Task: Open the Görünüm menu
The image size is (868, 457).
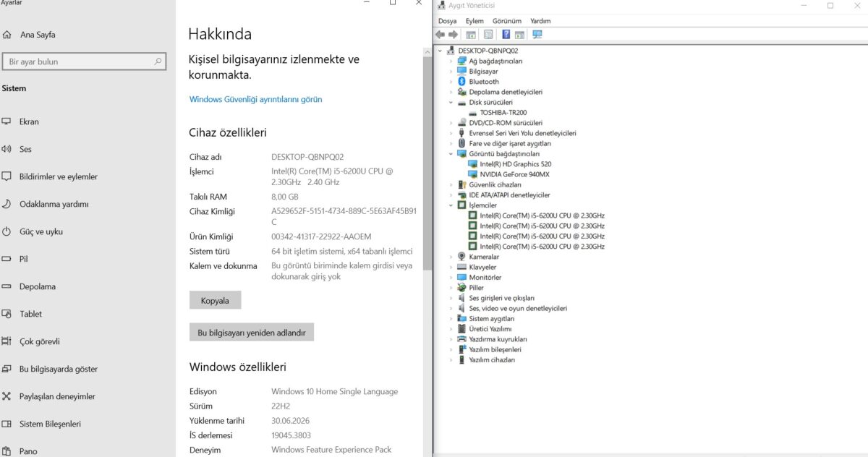Action: [x=507, y=21]
